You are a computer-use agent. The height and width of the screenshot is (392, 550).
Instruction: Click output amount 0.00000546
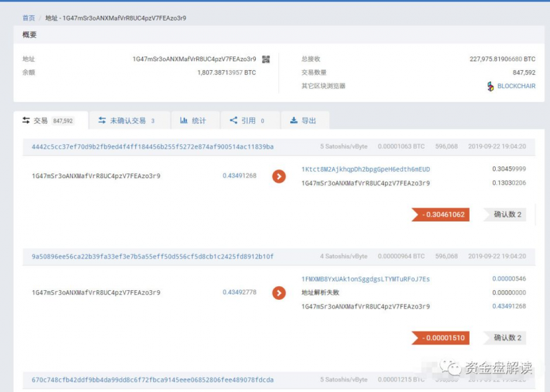509,279
